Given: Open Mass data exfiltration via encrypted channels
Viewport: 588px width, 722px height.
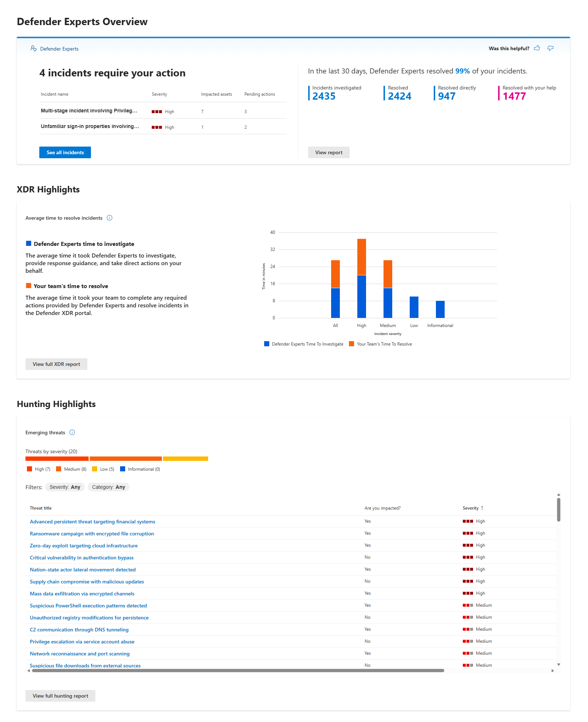Looking at the screenshot, I should tap(82, 594).
